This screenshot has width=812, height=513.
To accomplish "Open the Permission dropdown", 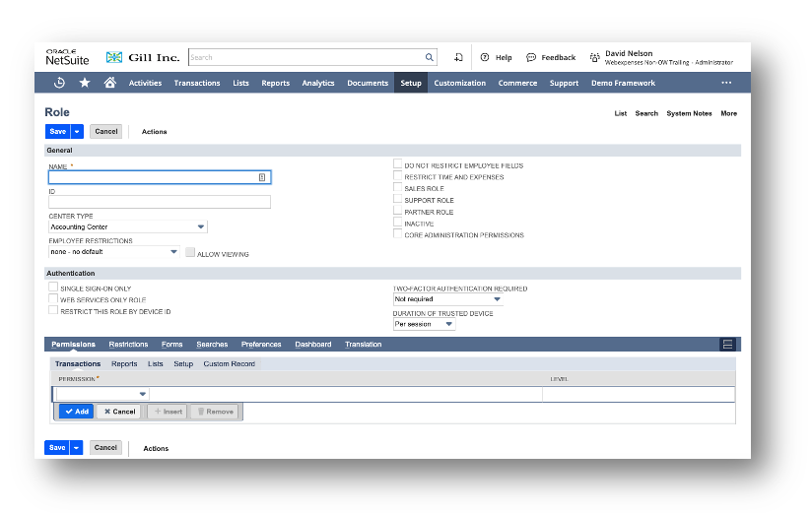I will [x=102, y=394].
